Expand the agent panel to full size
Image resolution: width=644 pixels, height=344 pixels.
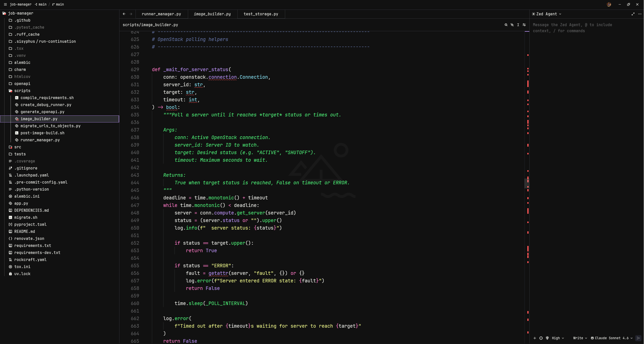[633, 14]
